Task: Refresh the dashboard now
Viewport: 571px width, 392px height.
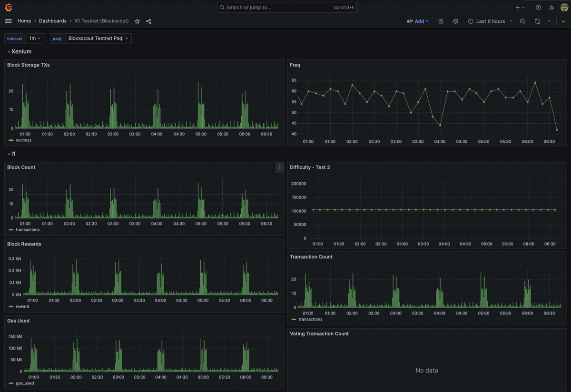Action: [537, 21]
